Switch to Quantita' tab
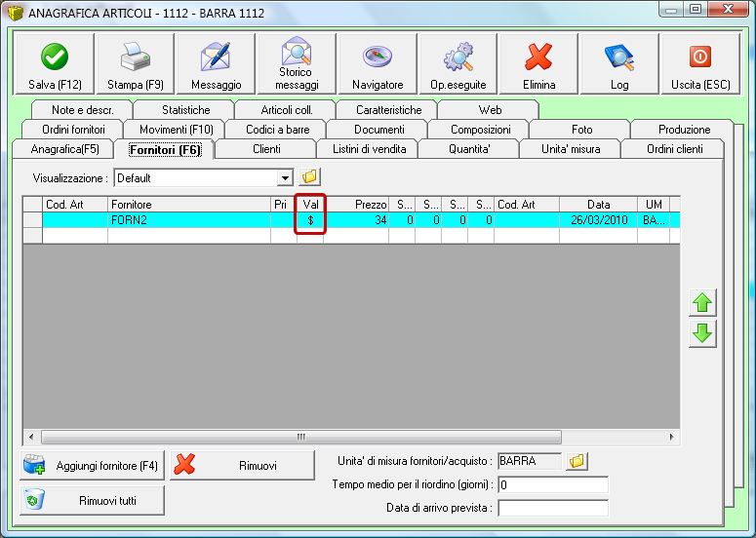756x538 pixels. tap(469, 149)
